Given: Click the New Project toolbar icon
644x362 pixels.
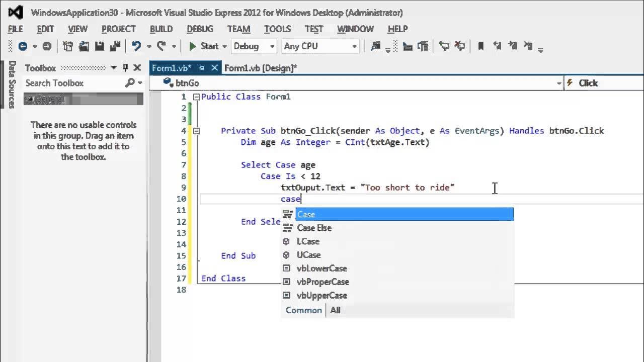Looking at the screenshot, I should [68, 46].
